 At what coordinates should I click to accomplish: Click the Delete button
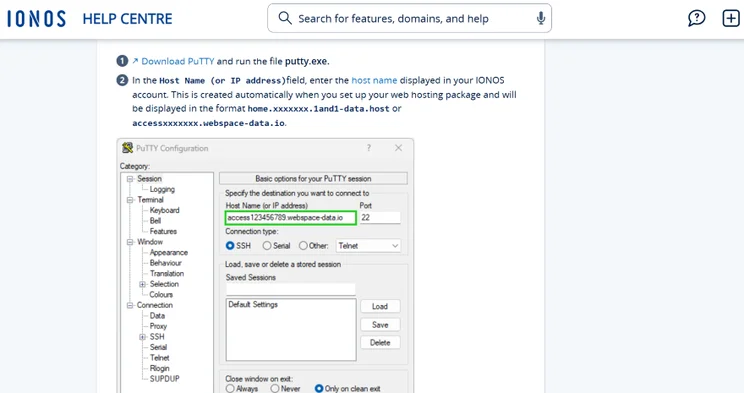click(380, 342)
